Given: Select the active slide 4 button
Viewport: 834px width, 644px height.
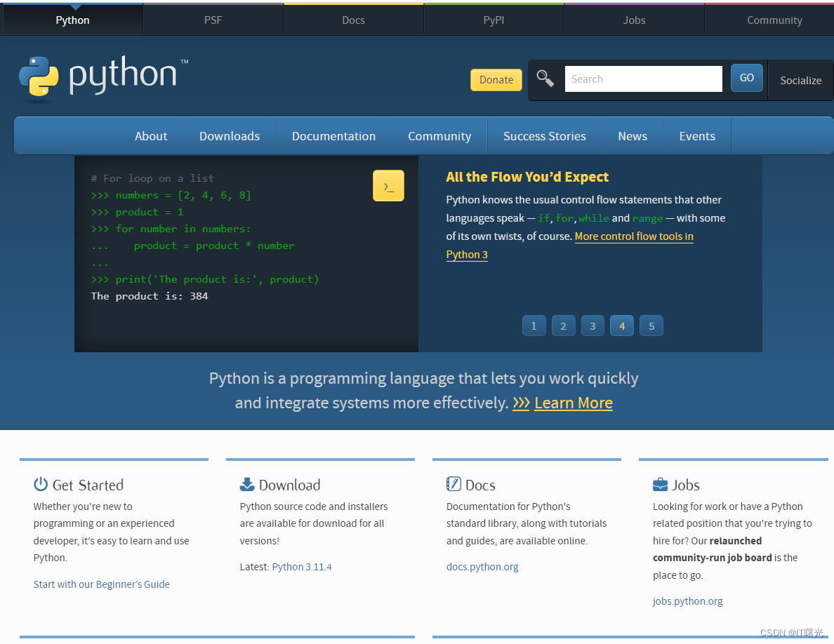Looking at the screenshot, I should (622, 326).
